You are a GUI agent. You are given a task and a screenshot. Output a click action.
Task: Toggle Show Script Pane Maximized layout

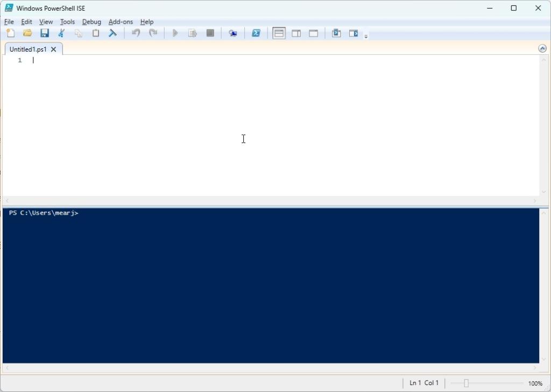(313, 33)
